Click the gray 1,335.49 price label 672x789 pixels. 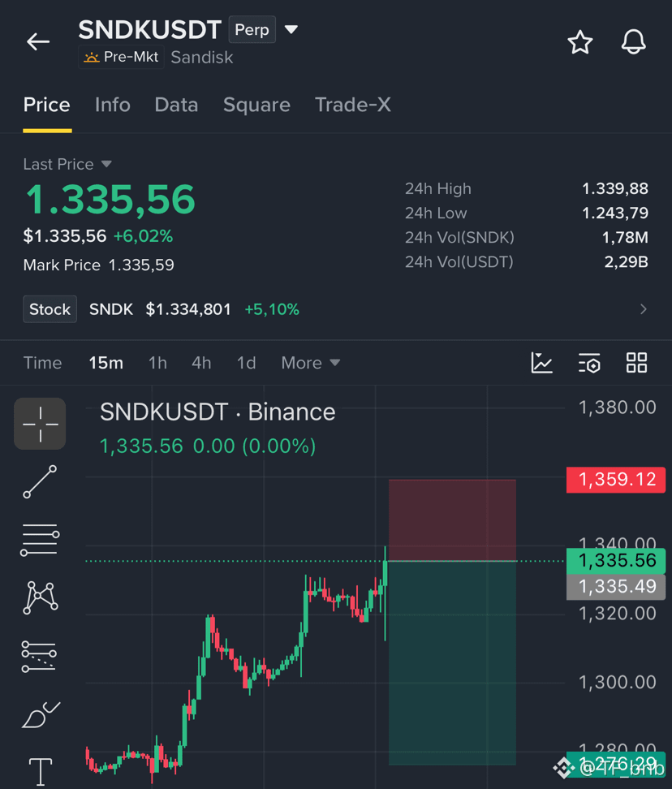[616, 587]
